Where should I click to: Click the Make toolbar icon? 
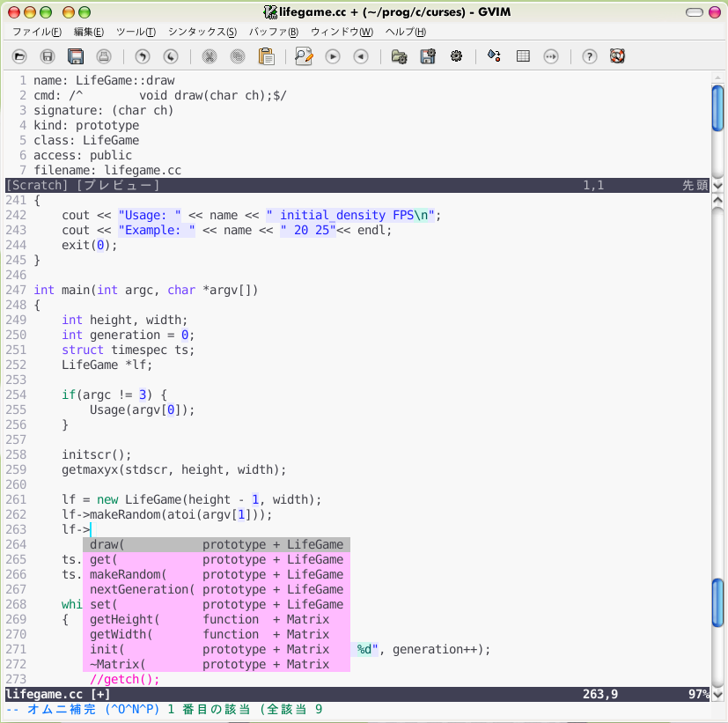(494, 56)
